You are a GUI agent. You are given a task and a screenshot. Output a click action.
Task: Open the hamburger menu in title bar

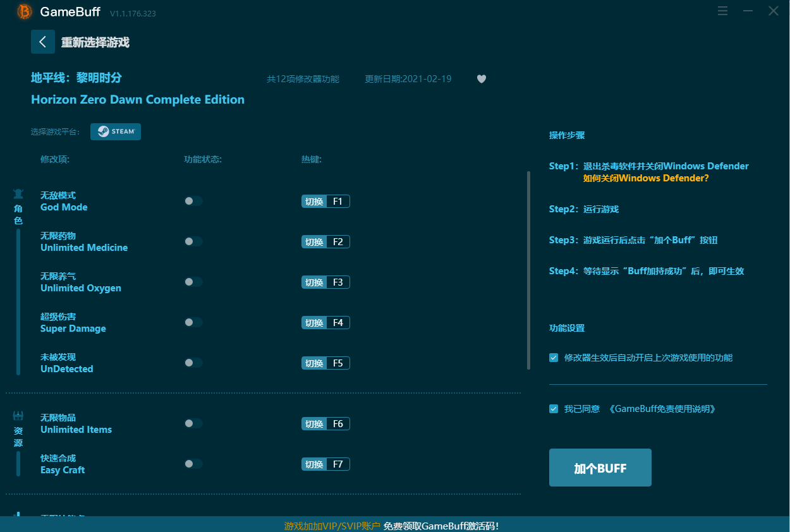[723, 11]
